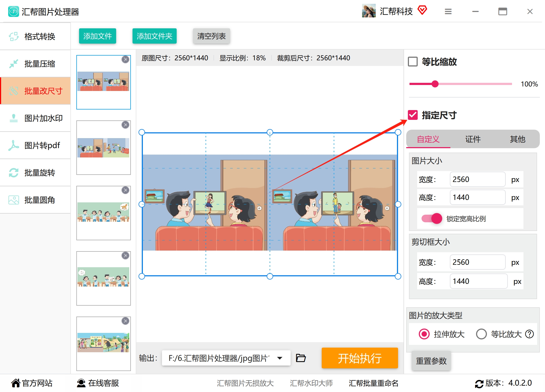Switch to the 自定义 tab
Image resolution: width=545 pixels, height=392 pixels.
[x=428, y=139]
